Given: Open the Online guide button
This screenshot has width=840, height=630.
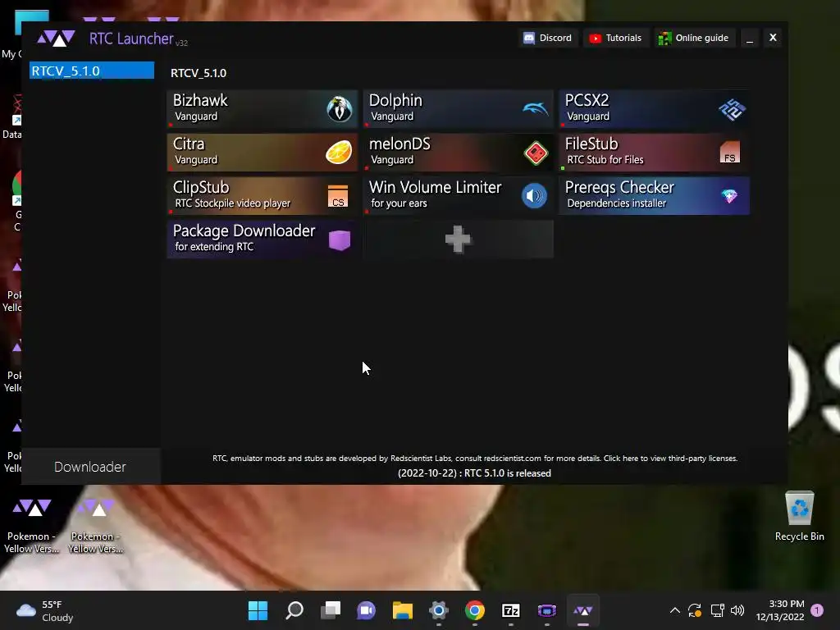Looking at the screenshot, I should click(694, 38).
